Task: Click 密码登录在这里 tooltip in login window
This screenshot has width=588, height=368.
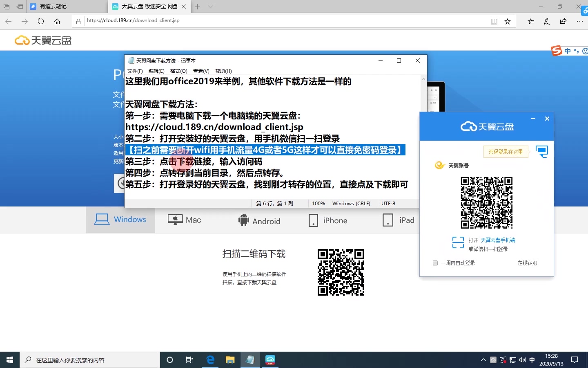Action: click(x=506, y=152)
